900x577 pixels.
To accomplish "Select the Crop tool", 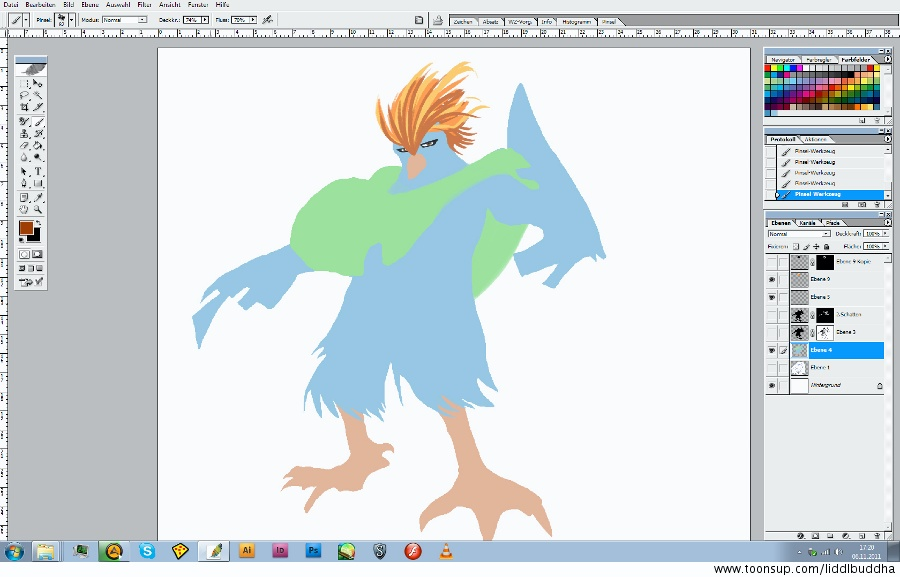I will click(24, 107).
